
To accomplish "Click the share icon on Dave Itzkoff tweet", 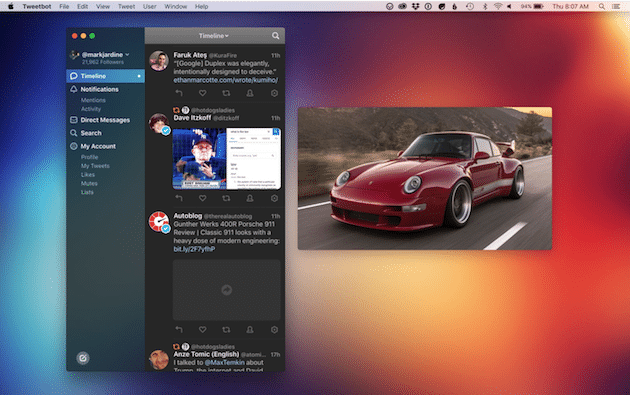I will click(250, 198).
